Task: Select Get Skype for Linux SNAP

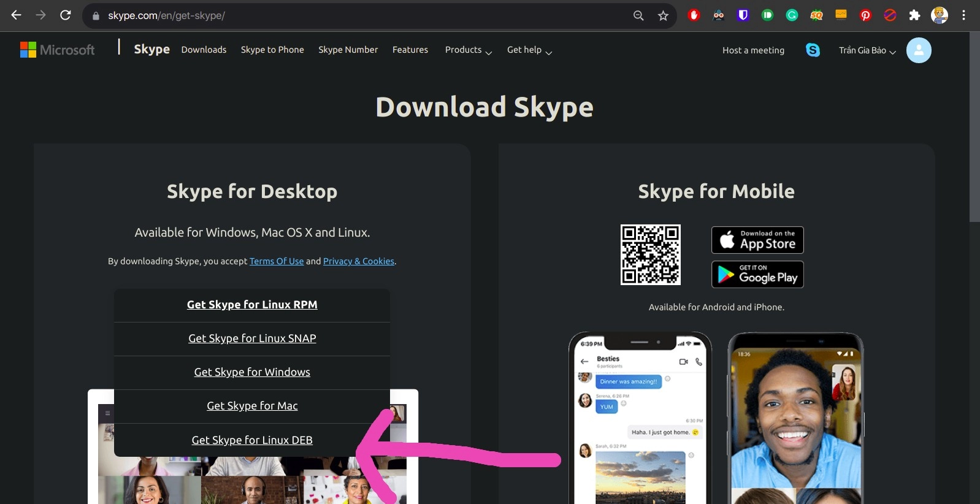Action: tap(252, 339)
